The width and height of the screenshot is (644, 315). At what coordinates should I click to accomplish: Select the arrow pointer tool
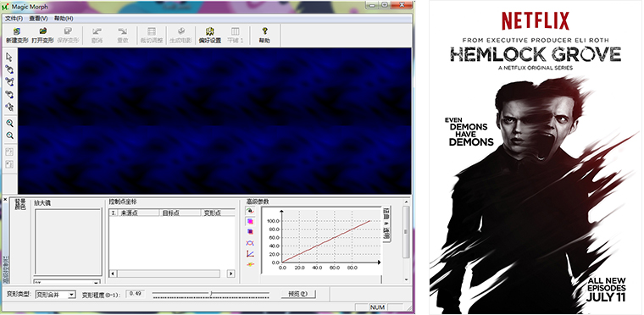9,58
